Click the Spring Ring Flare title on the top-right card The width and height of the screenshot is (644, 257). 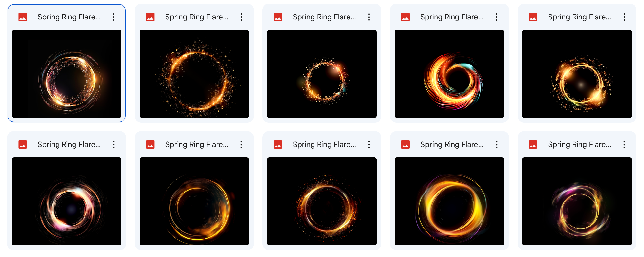[x=580, y=17]
